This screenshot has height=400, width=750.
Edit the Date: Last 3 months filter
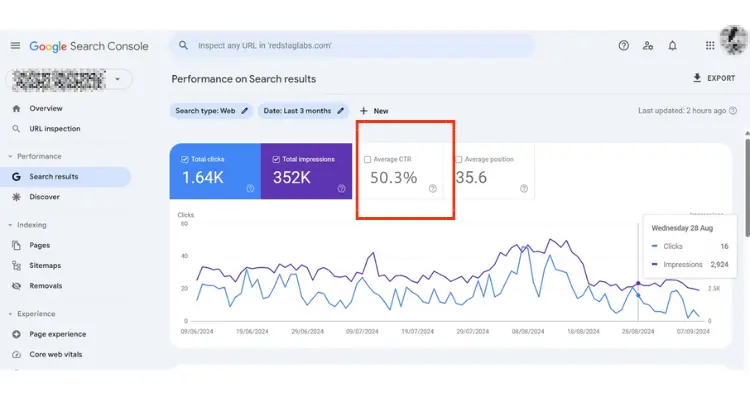[x=304, y=111]
